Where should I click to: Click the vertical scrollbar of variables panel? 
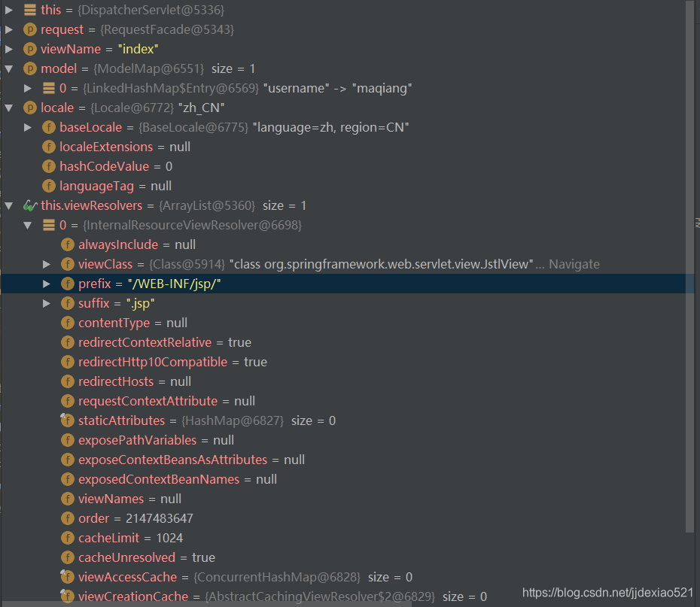click(x=689, y=268)
